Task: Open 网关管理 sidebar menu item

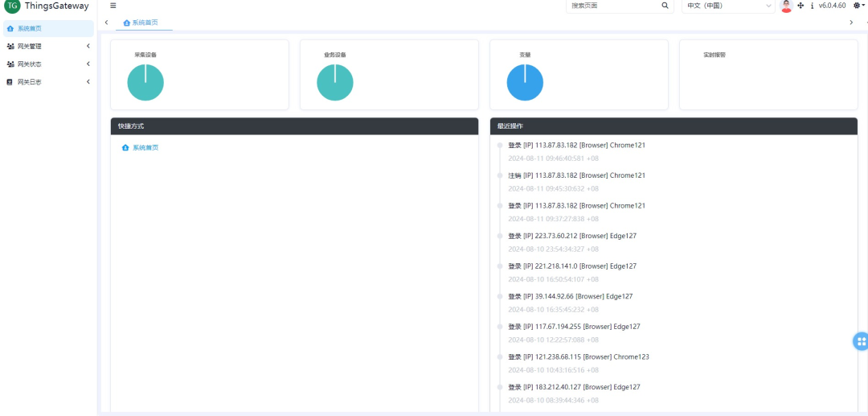Action: pyautogui.click(x=49, y=47)
